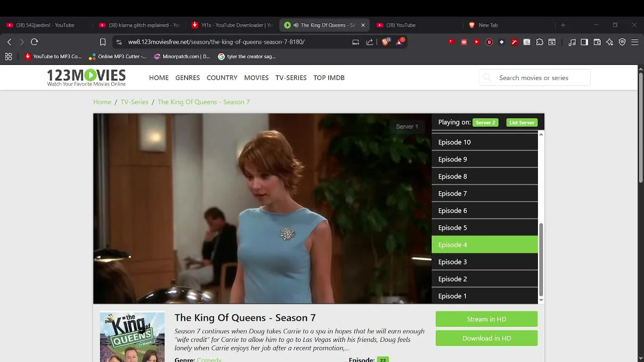The width and height of the screenshot is (644, 362).
Task: Switch to the 542jaedxn! YouTube tab
Action: coord(46,25)
